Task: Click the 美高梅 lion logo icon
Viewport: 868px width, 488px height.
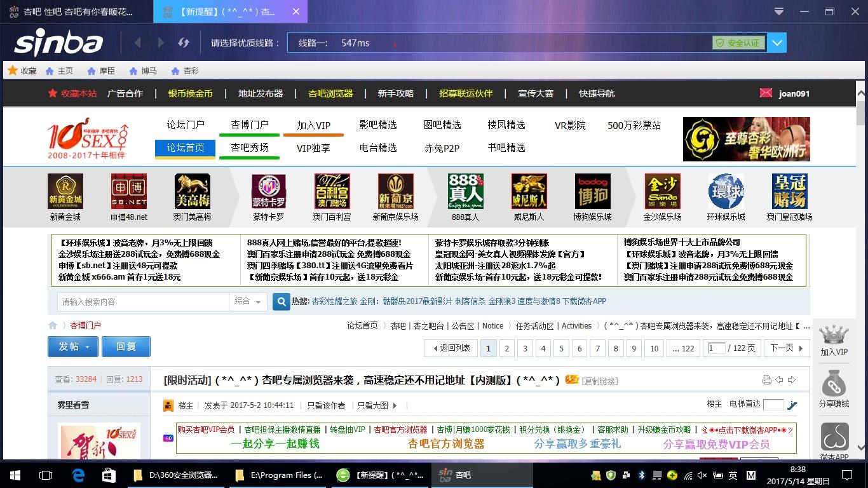Action: pyautogui.click(x=193, y=191)
